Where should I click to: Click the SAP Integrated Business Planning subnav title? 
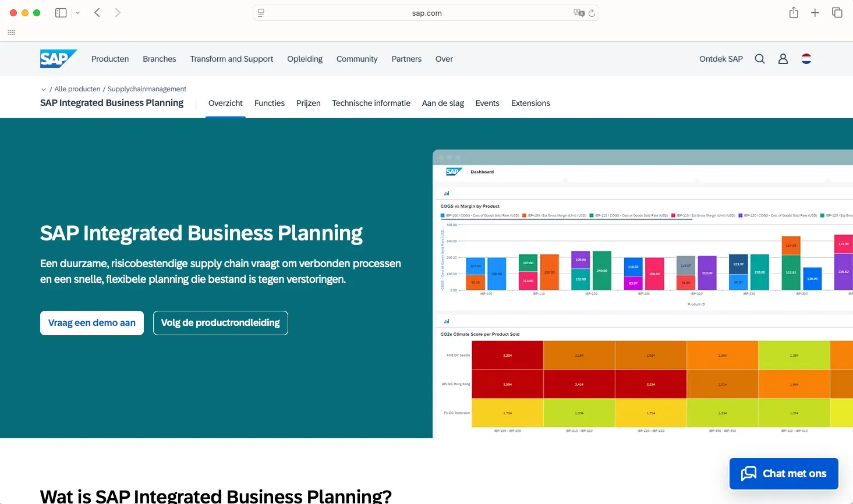click(x=112, y=103)
